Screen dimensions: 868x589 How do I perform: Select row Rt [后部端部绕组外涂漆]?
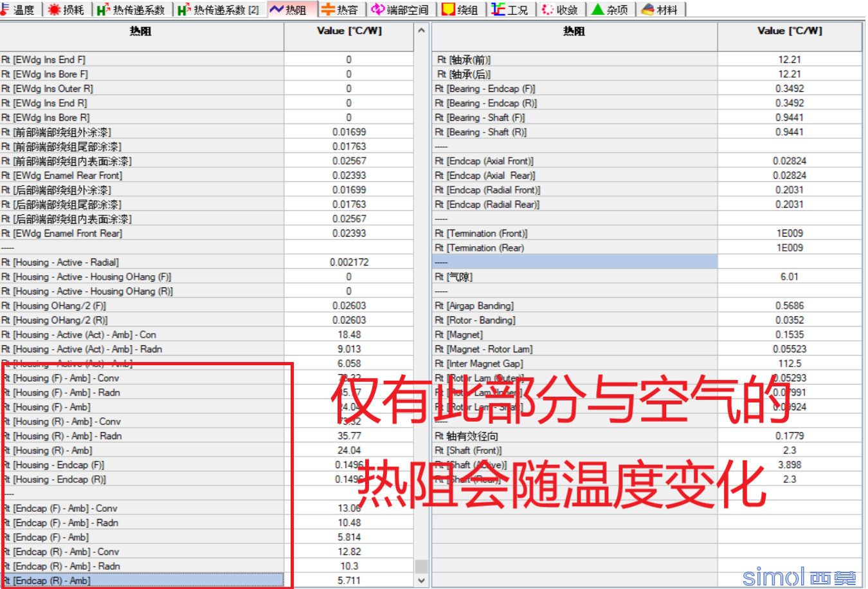141,190
